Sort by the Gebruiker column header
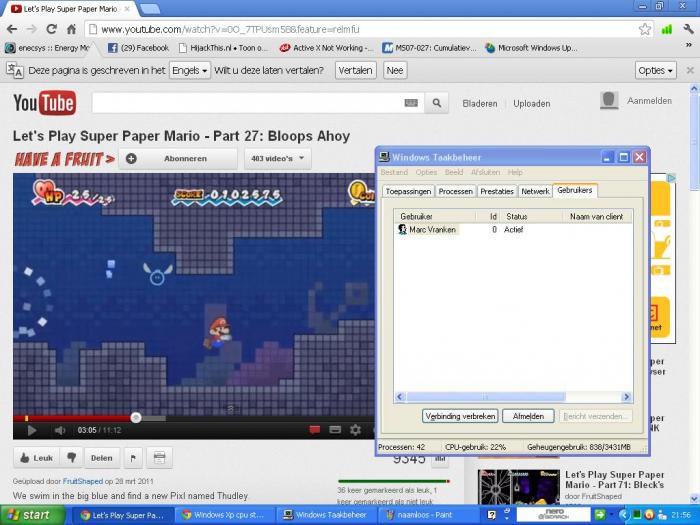 434,217
